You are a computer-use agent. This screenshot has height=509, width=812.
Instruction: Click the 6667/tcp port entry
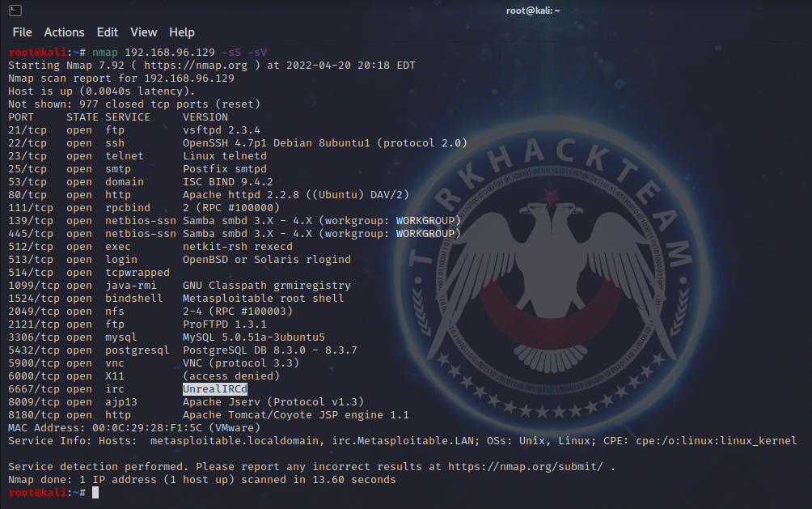[x=34, y=389]
